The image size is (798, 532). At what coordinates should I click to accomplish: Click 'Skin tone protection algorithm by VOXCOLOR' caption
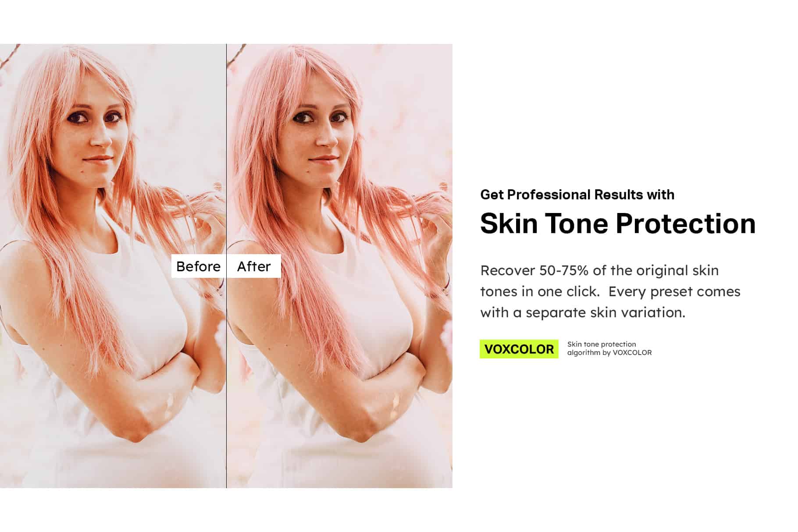pos(609,348)
